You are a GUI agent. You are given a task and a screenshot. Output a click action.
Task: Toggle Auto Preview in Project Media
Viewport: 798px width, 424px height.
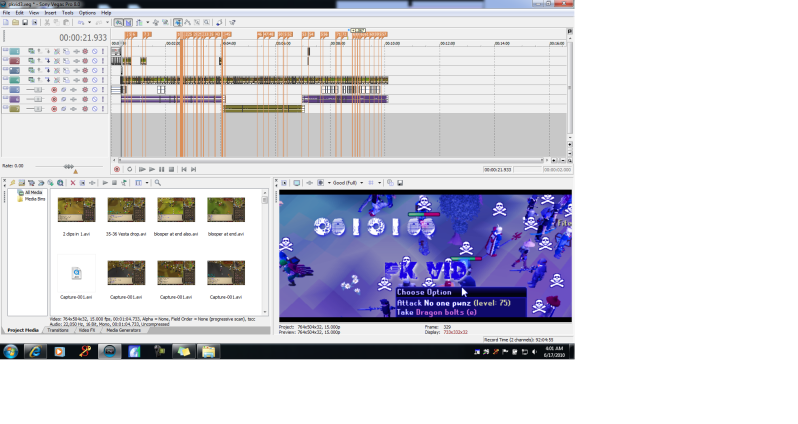point(124,183)
